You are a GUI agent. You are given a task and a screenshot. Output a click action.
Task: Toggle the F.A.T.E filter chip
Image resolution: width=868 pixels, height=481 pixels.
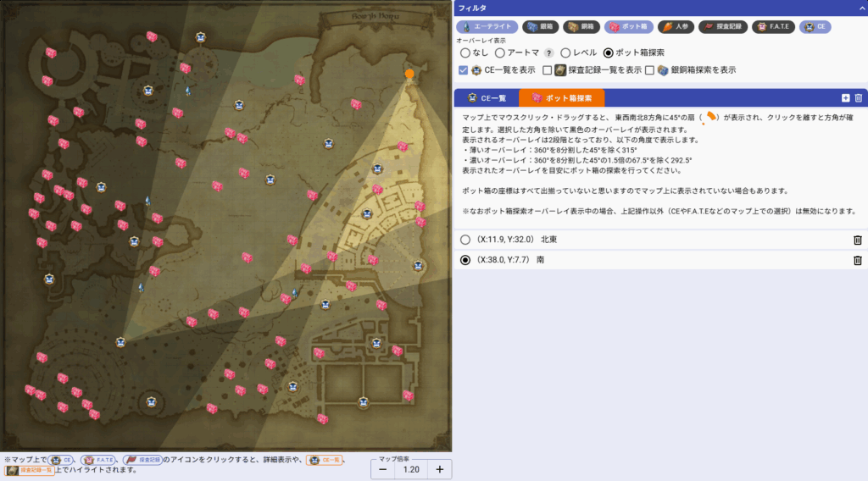pos(773,26)
